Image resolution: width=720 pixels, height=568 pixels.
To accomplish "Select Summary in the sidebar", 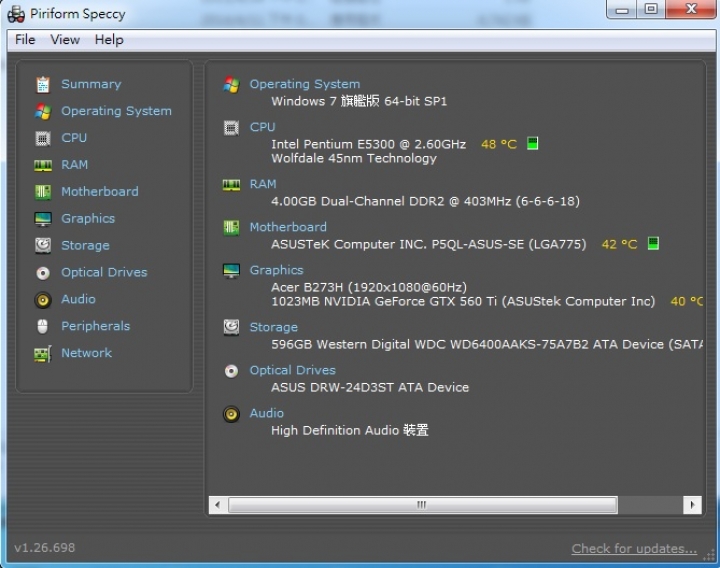I will 91,84.
